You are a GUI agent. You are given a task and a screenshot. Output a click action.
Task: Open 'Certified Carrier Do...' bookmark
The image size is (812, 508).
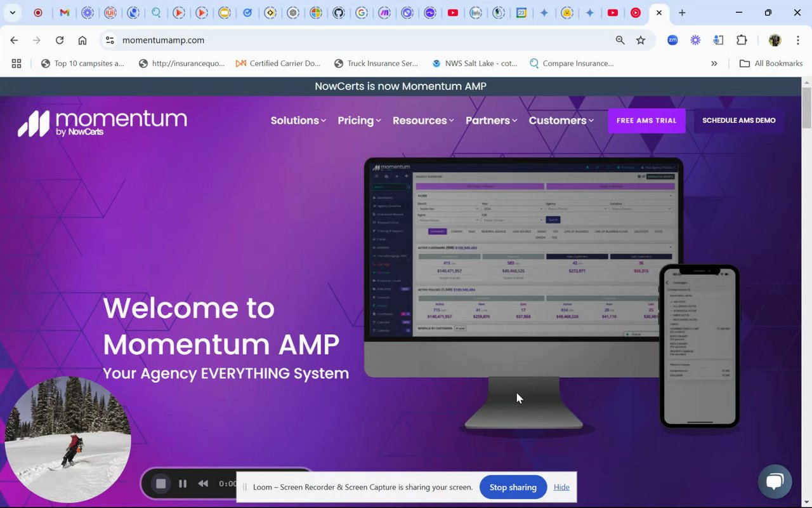pos(278,63)
